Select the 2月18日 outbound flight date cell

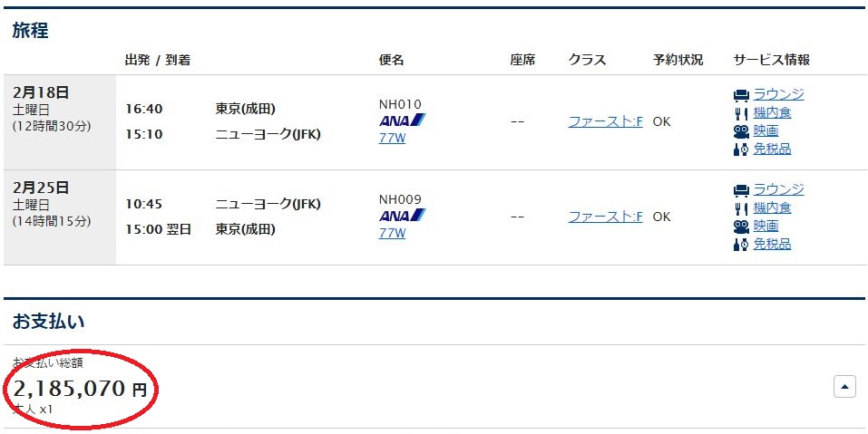[60, 122]
